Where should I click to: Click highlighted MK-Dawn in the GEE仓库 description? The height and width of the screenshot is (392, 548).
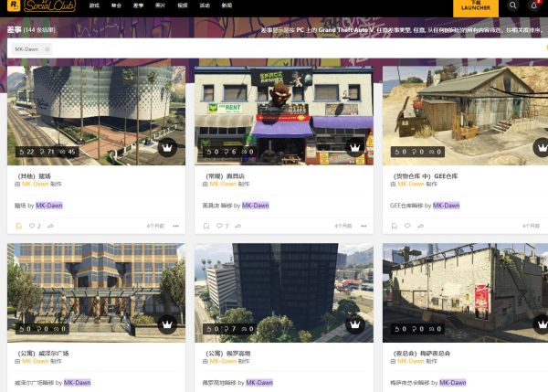(x=447, y=206)
